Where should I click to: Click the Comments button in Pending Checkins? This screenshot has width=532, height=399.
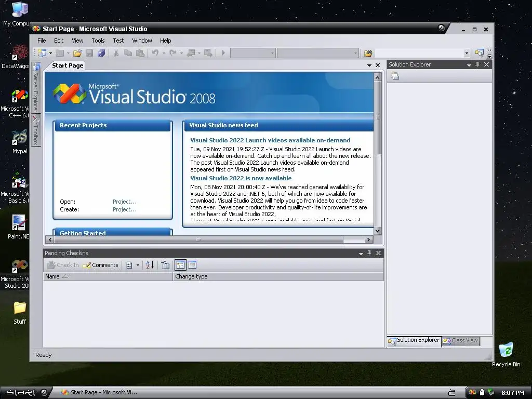[101, 265]
